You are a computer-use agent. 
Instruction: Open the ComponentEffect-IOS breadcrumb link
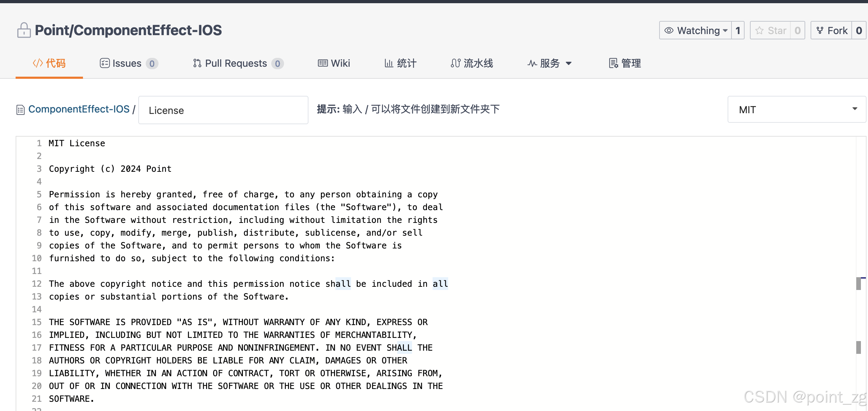pyautogui.click(x=79, y=109)
